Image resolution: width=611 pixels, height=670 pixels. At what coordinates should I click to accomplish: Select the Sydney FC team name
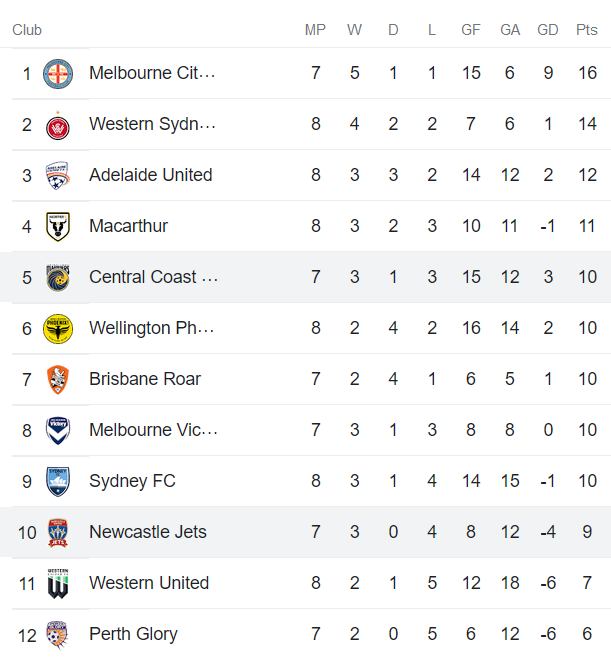(132, 481)
